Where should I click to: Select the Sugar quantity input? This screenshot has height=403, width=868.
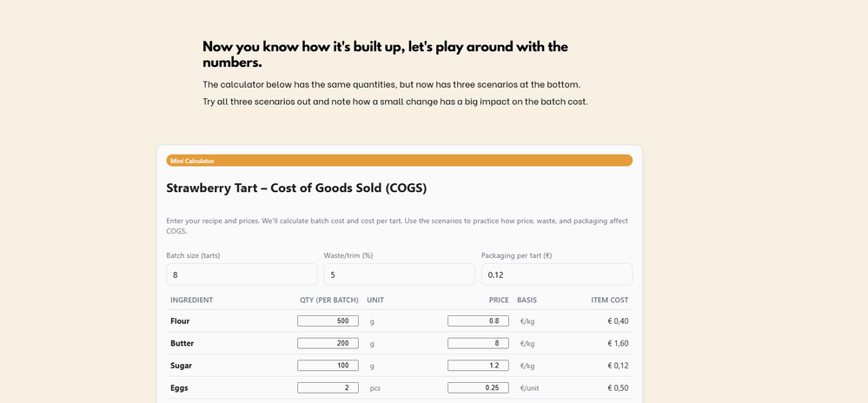point(328,366)
